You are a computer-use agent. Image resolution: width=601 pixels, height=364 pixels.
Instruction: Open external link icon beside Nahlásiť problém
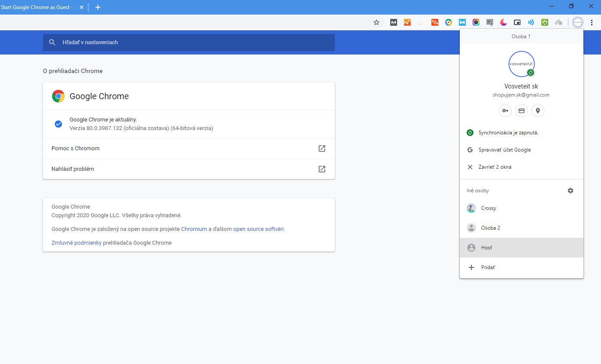pyautogui.click(x=322, y=169)
